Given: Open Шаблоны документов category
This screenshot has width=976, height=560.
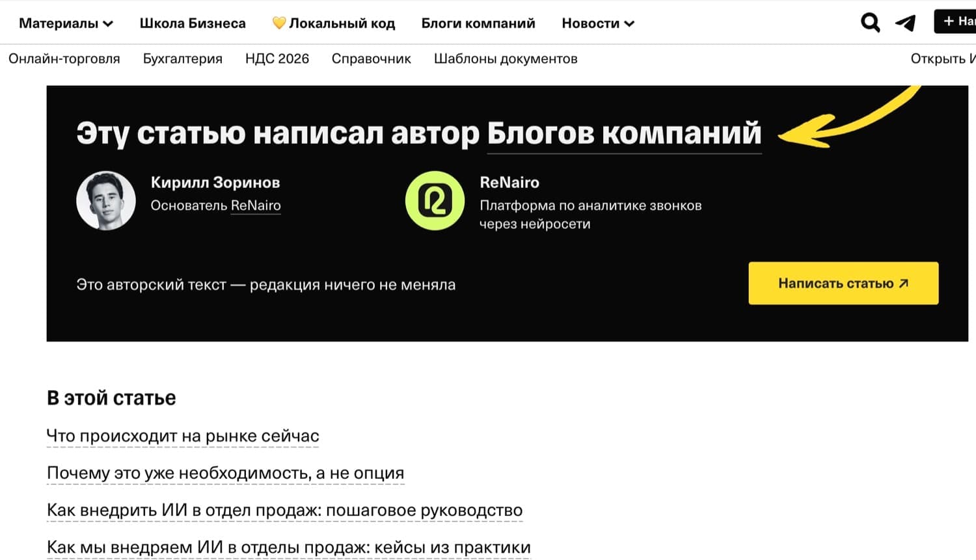Looking at the screenshot, I should point(506,59).
